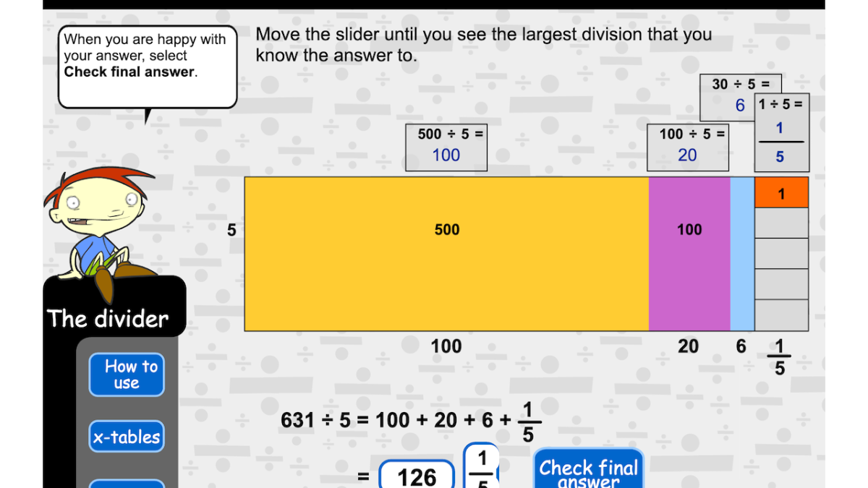Click the "How to use" button
868x488 pixels.
127,374
